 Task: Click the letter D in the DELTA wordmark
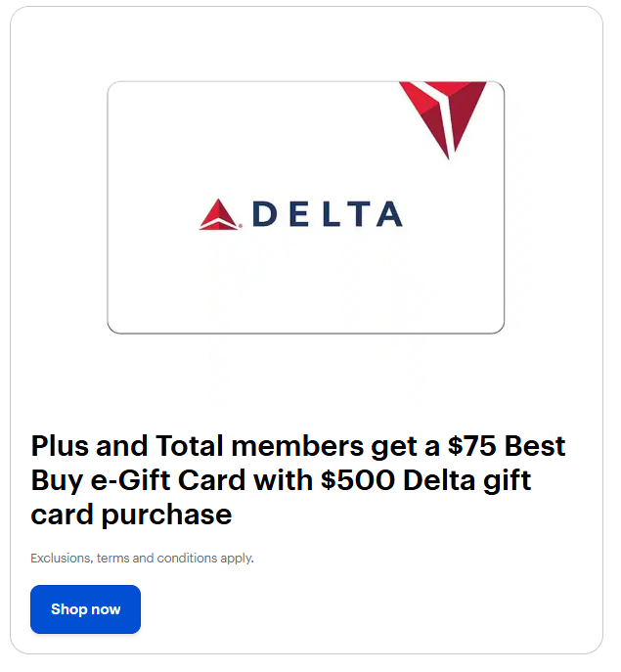coord(265,214)
